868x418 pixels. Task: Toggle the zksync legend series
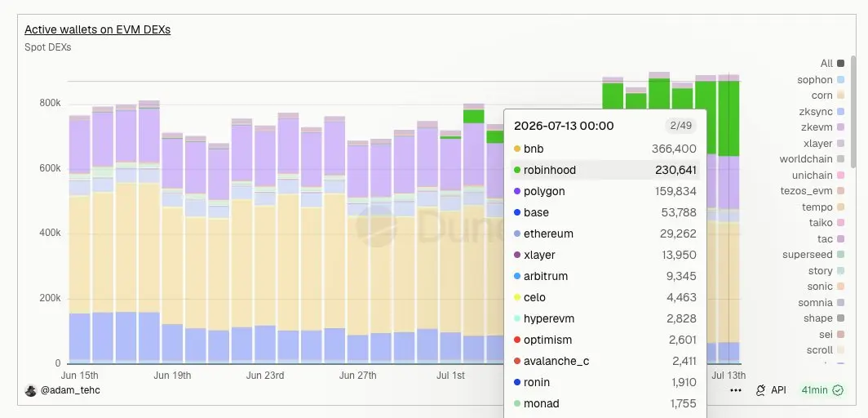821,111
